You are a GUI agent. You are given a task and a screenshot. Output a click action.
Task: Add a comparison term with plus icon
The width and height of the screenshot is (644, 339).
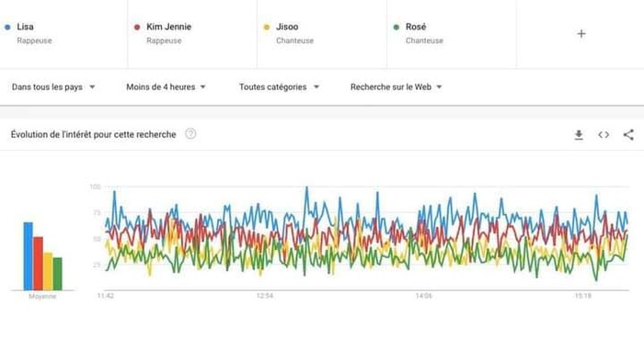click(581, 34)
